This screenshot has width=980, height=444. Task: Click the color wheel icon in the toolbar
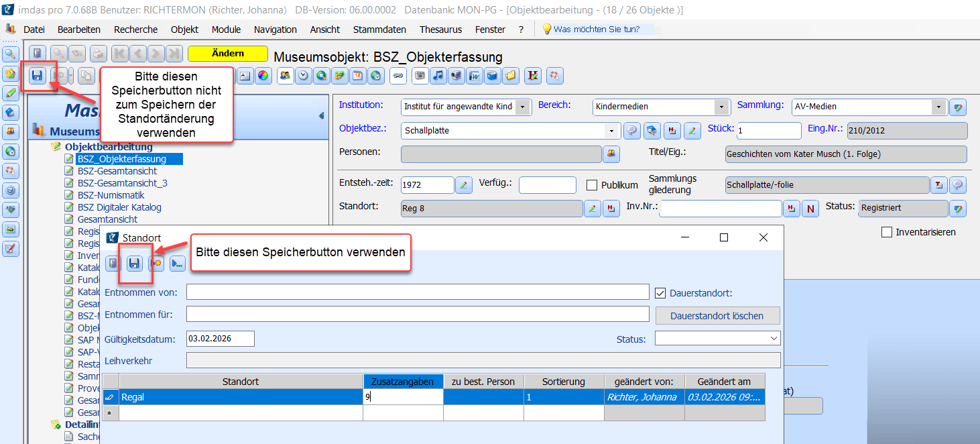pyautogui.click(x=263, y=76)
